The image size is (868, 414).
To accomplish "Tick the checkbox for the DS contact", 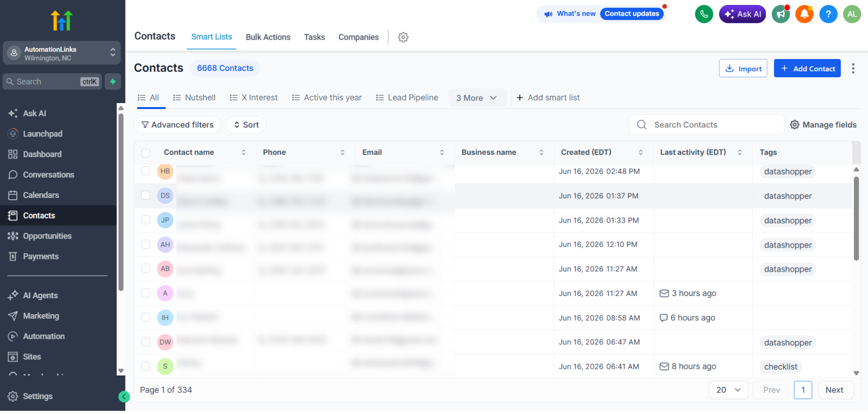I will click(x=146, y=195).
